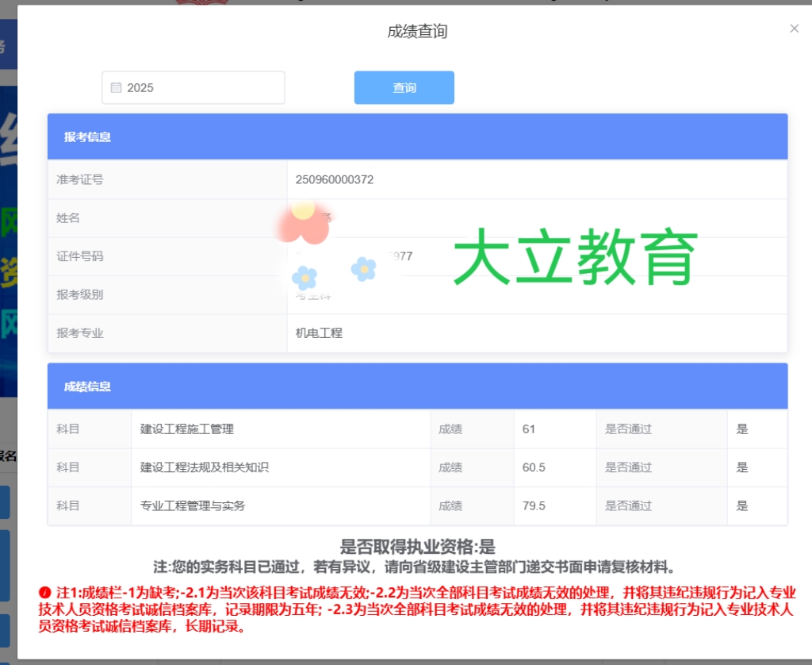This screenshot has height=665, width=812.
Task: Select the 建设工程法规及相关知识 subject row
Action: point(417,467)
